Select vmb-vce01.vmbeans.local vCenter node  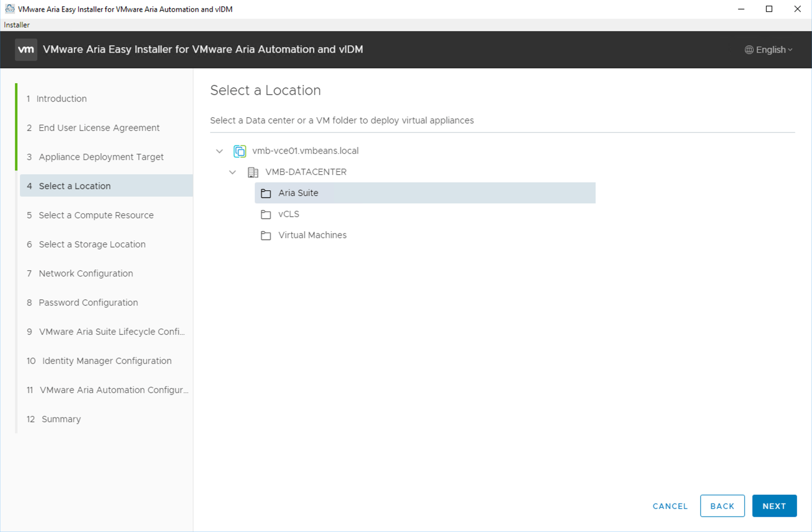pyautogui.click(x=305, y=151)
